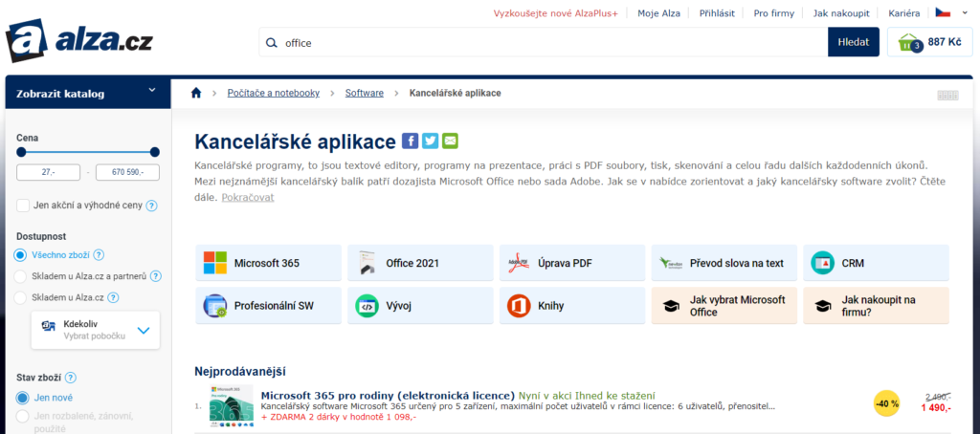This screenshot has width=980, height=434.
Task: Click the -40 % discount badge
Action: click(887, 403)
